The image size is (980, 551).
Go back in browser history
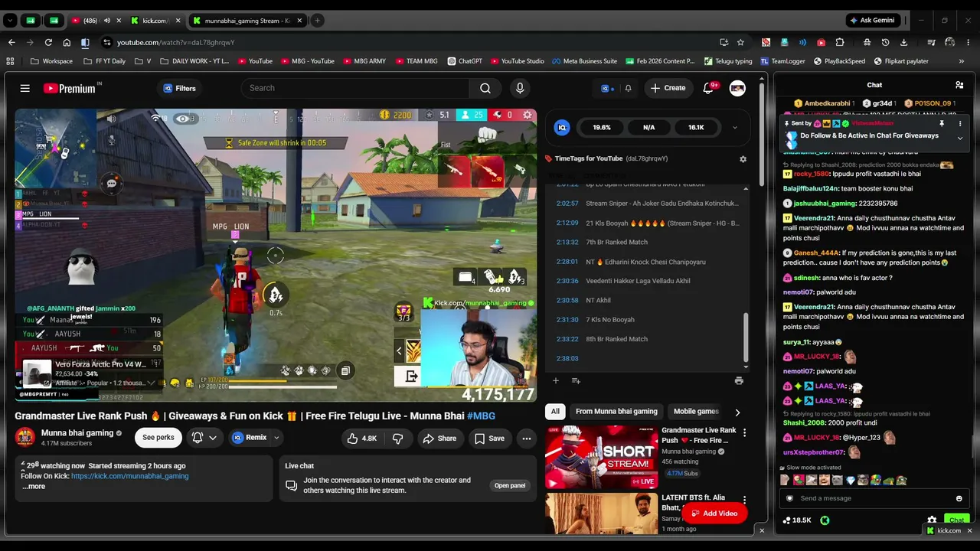pos(11,42)
